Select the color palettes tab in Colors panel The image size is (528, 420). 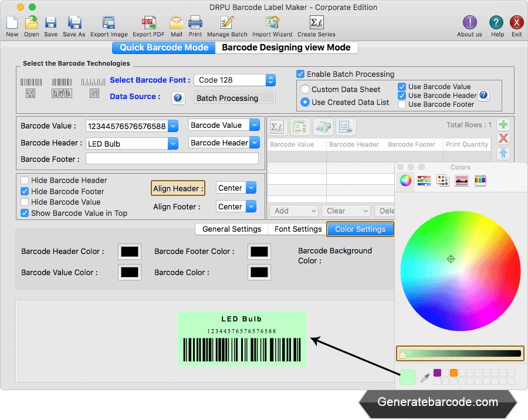[x=443, y=181]
